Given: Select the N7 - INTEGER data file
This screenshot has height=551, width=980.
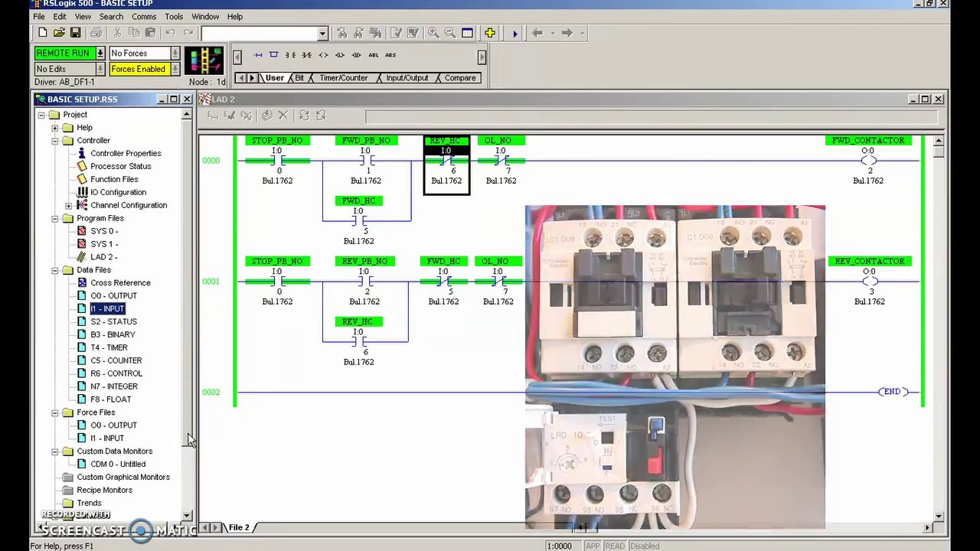Looking at the screenshot, I should pos(114,386).
